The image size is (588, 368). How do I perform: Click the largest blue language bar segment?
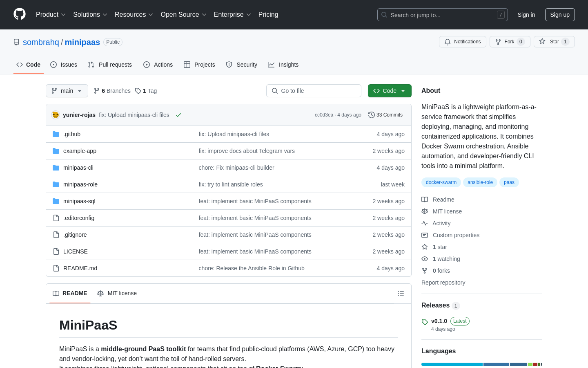(x=452, y=364)
